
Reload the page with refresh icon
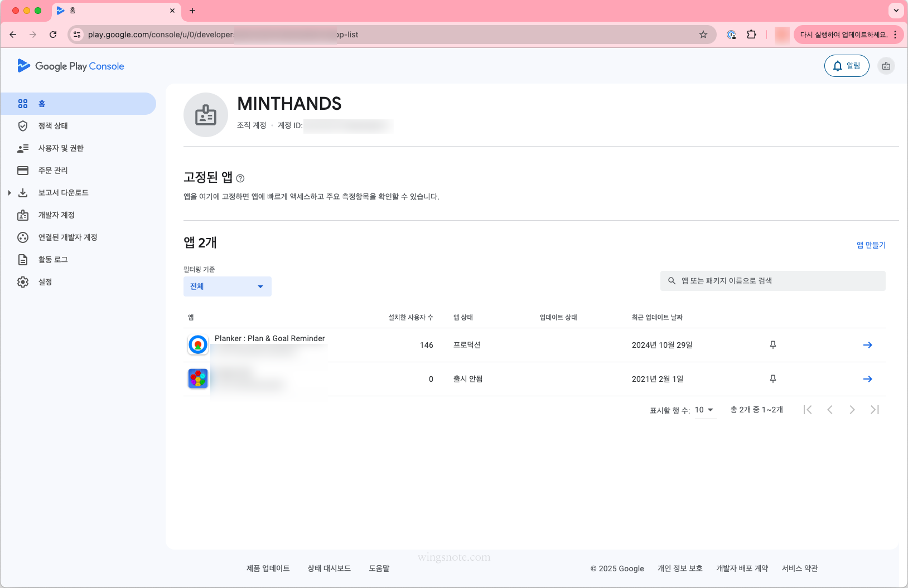coord(53,35)
